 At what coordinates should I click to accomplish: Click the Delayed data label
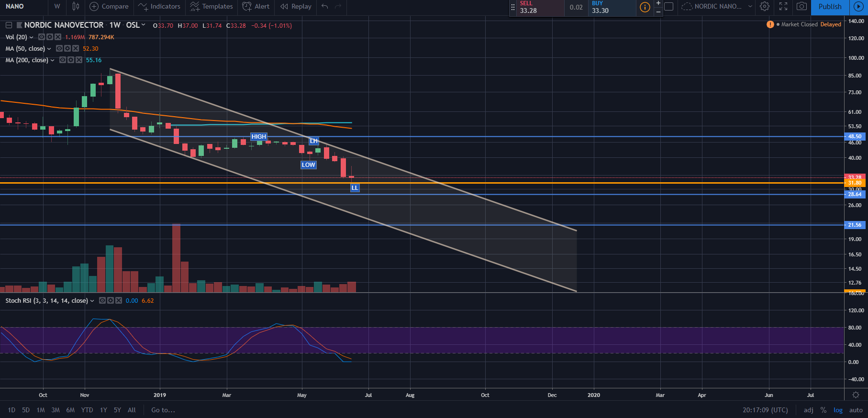pos(831,24)
